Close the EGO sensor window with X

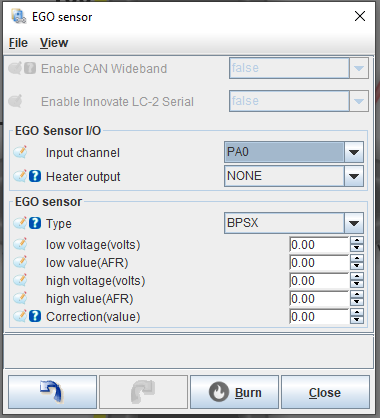(360, 16)
